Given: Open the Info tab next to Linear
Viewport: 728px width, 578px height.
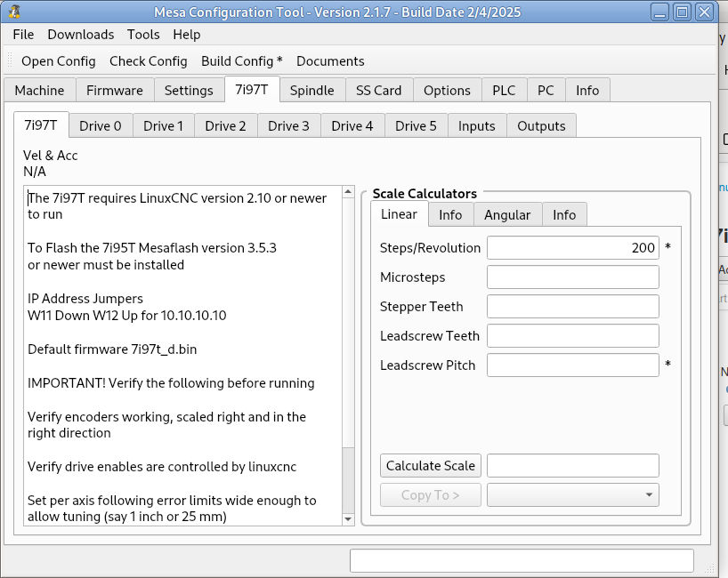Looking at the screenshot, I should [x=450, y=215].
